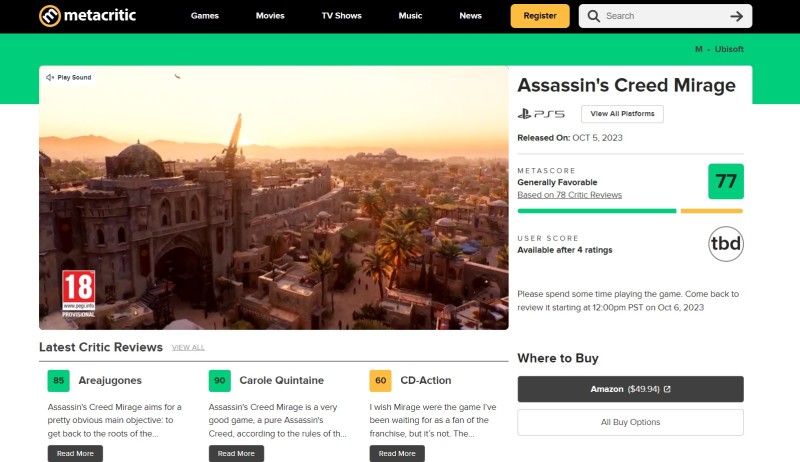800x462 pixels.
Task: Click the 77 Metascore badge
Action: click(x=726, y=182)
